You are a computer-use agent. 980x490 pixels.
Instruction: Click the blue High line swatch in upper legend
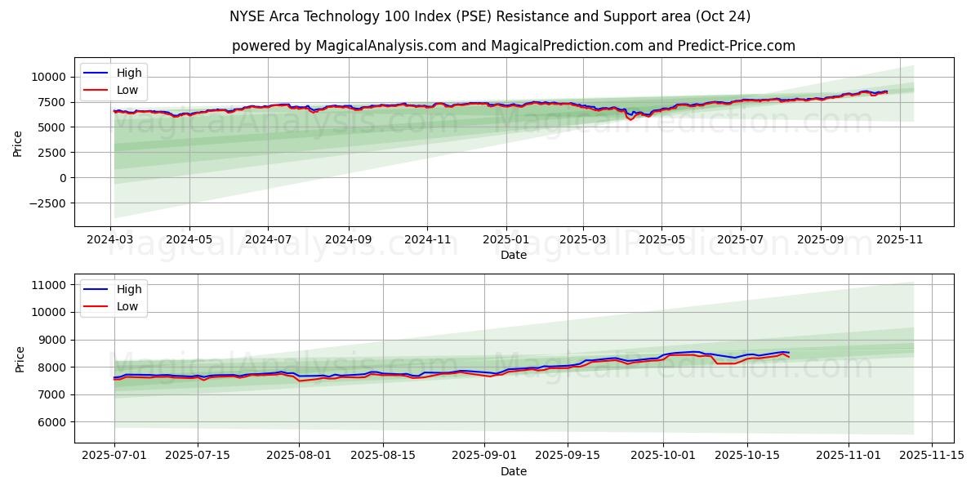96,73
